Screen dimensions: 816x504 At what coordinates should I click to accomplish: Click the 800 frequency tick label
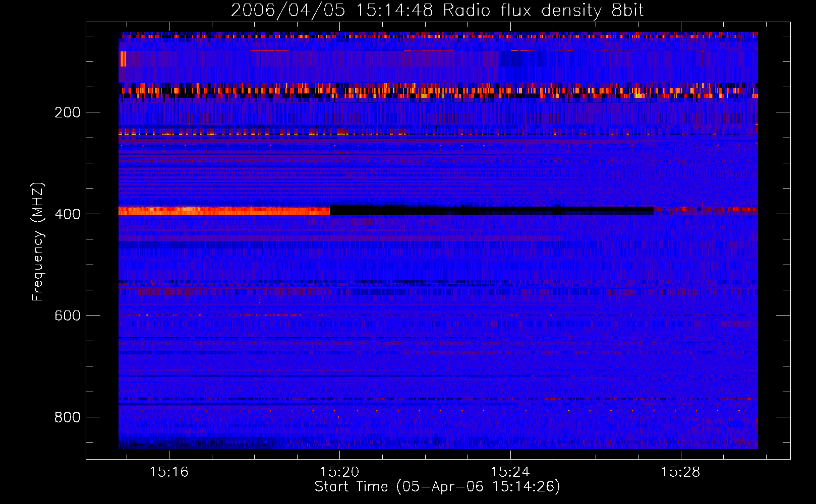[68, 417]
